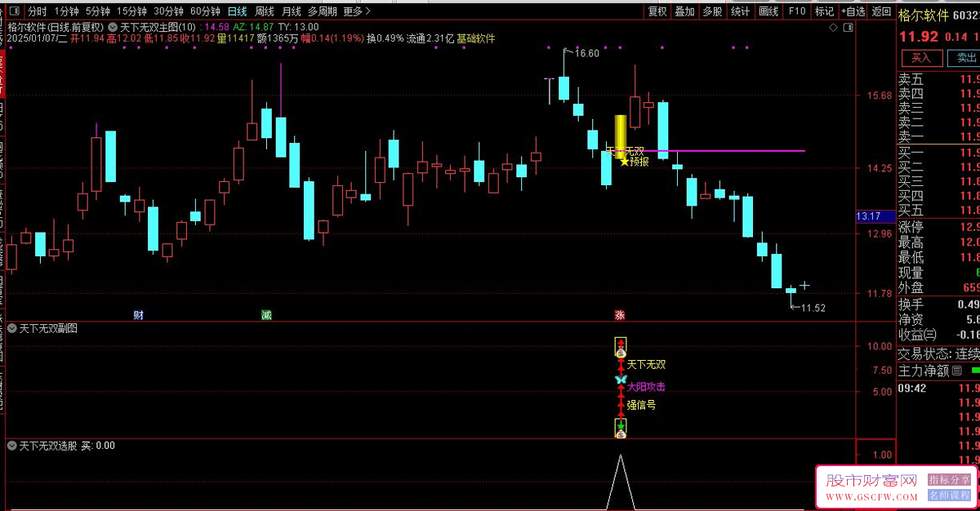Viewport: 980px width, 511px height.
Task: Click the 画线 drawing tools button
Action: (768, 11)
